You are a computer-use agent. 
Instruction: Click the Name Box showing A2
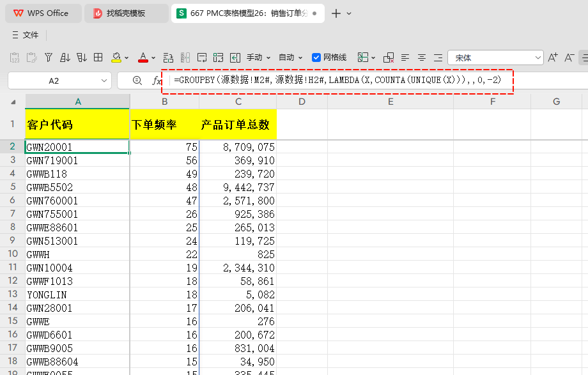coord(54,80)
